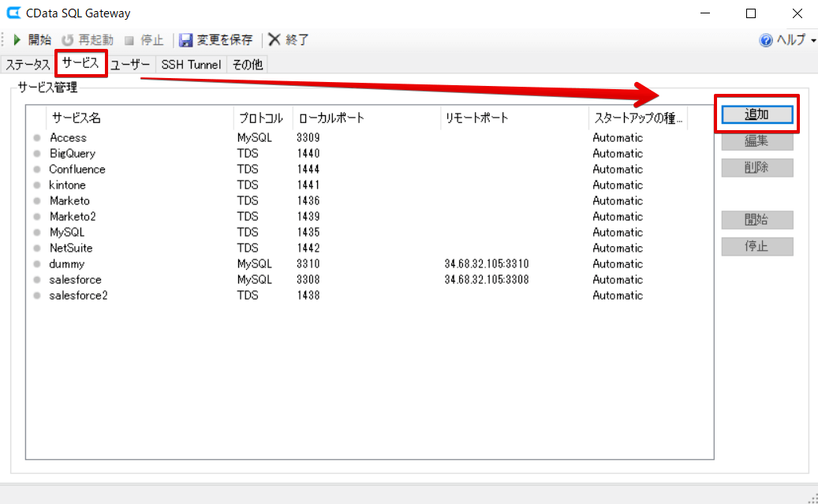Screen dimensions: 818x504
Task: Click local port value 3309
Action: pyautogui.click(x=308, y=138)
